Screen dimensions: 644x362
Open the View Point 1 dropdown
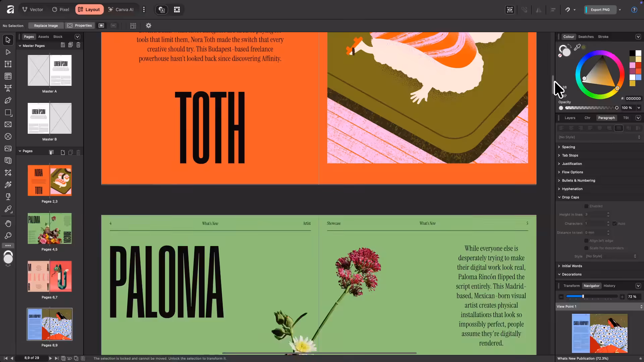[599, 306]
